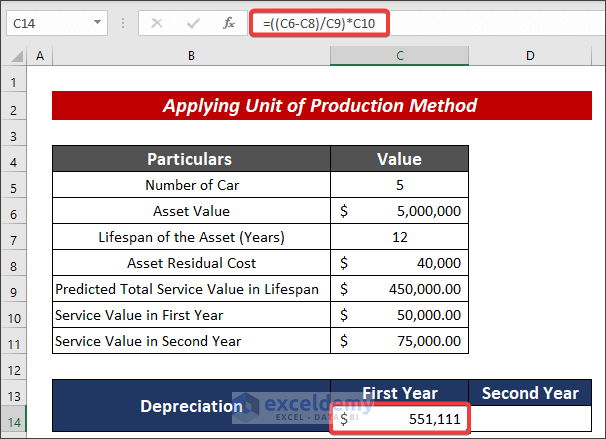Select 'Predicted Total Service Value in Lifespan' cell
Screen dimensions: 606x439
point(191,289)
